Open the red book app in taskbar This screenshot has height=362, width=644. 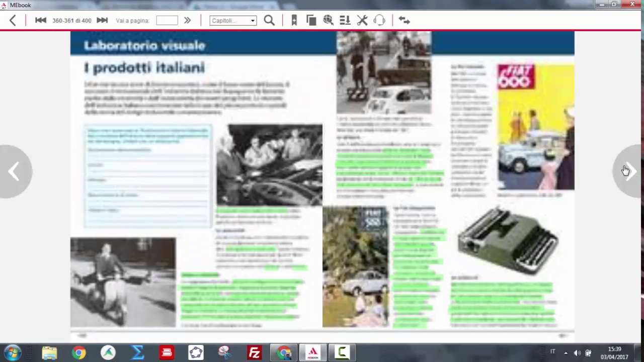pos(167,352)
